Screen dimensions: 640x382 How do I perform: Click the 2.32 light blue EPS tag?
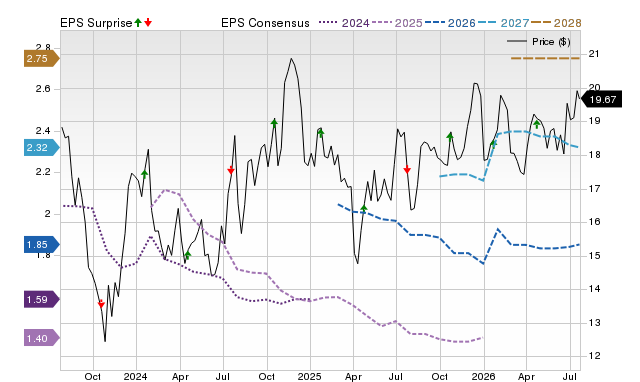coord(41,147)
